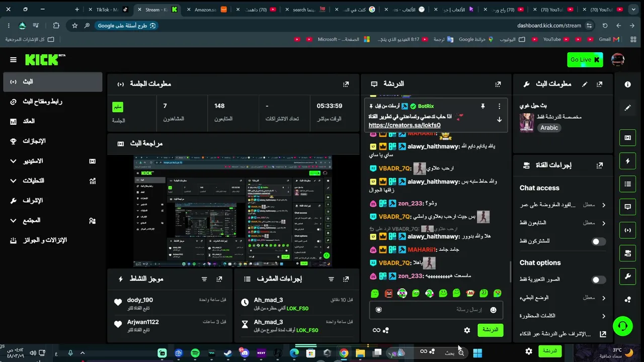Edit stream info with the panel's pencil icon

tap(584, 84)
